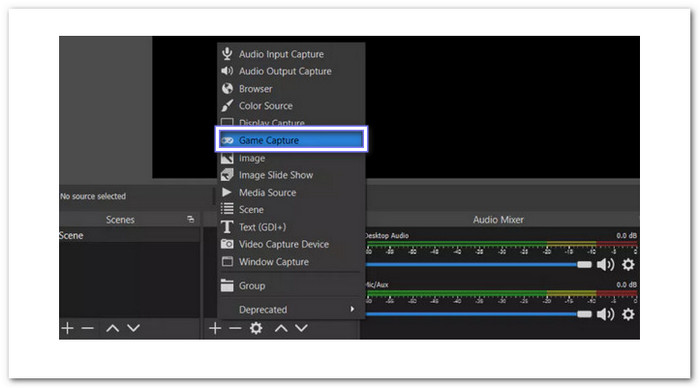Select the Scene item in Scenes list

129,235
